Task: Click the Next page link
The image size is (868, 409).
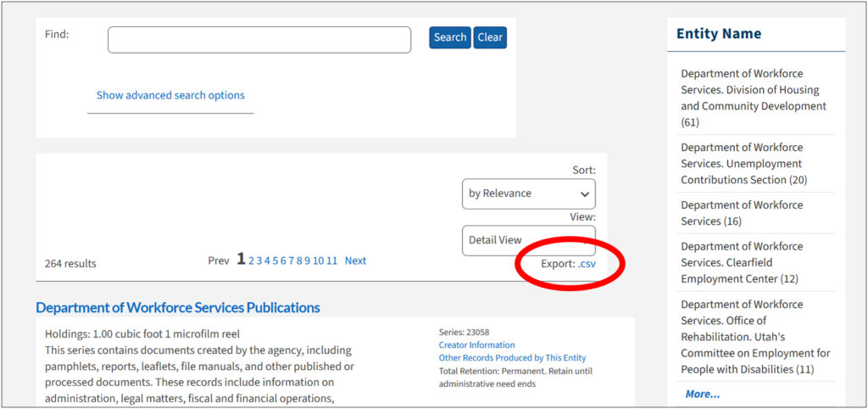Action: [x=355, y=261]
